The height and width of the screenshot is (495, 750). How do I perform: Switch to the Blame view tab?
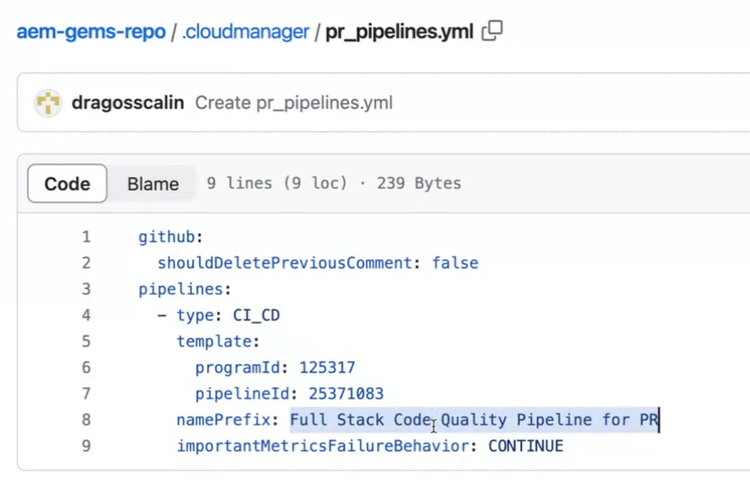click(153, 184)
